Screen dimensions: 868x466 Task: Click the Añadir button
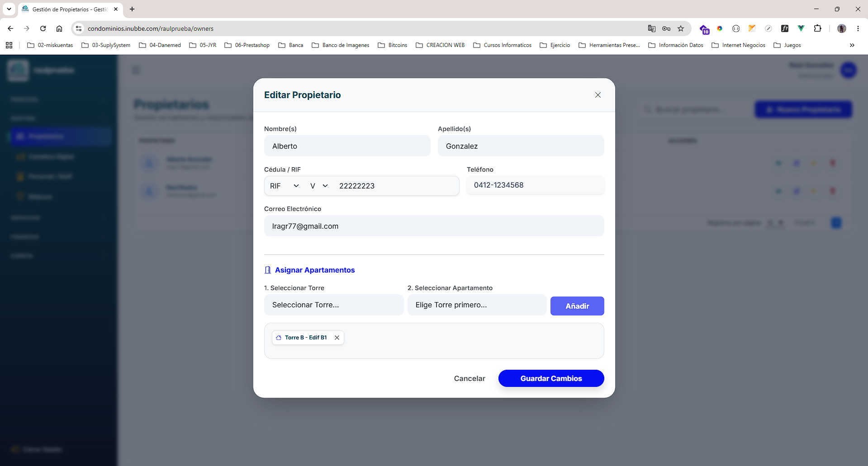(577, 306)
